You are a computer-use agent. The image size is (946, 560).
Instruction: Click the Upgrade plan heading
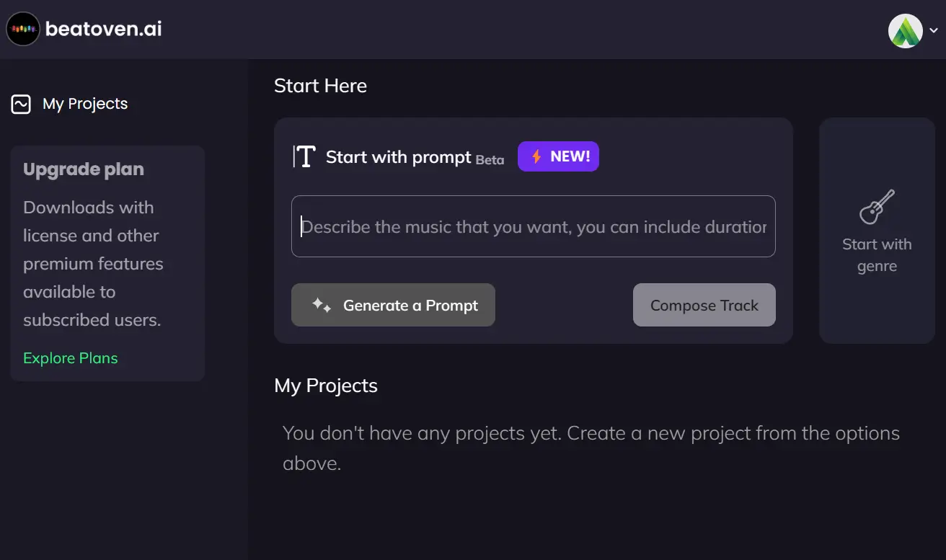[84, 169]
